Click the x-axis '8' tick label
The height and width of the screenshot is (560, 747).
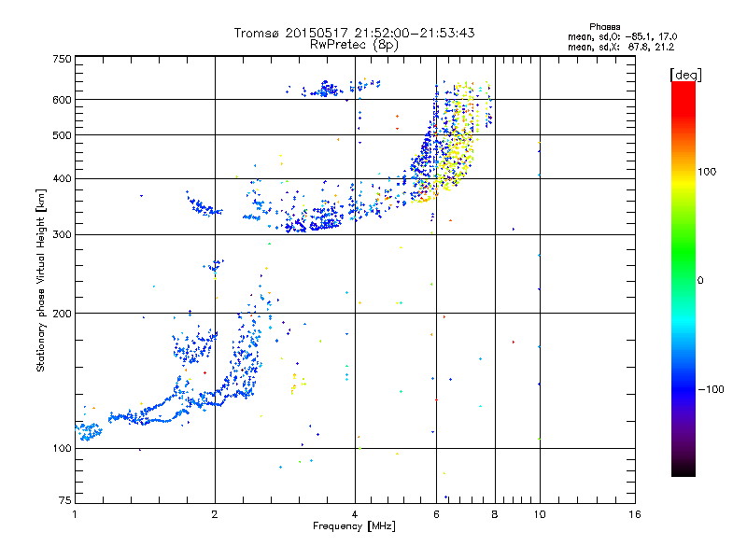(495, 514)
